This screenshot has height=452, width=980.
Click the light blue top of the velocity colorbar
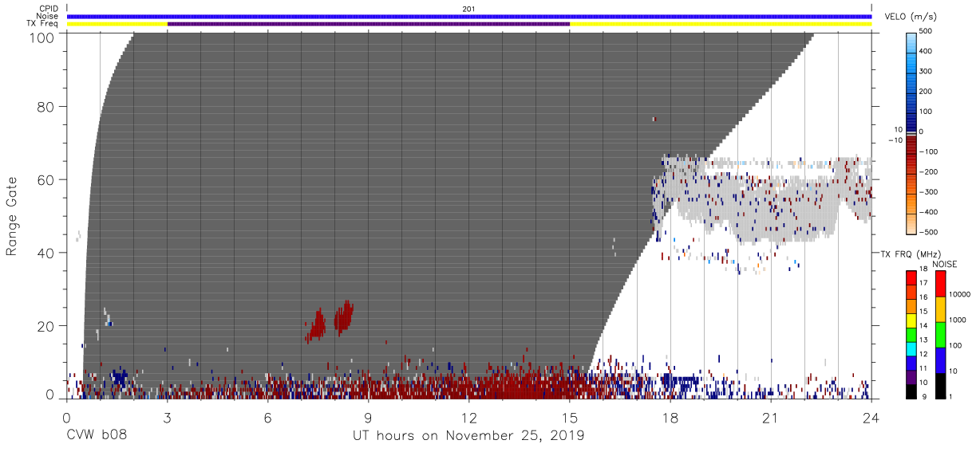tap(911, 44)
